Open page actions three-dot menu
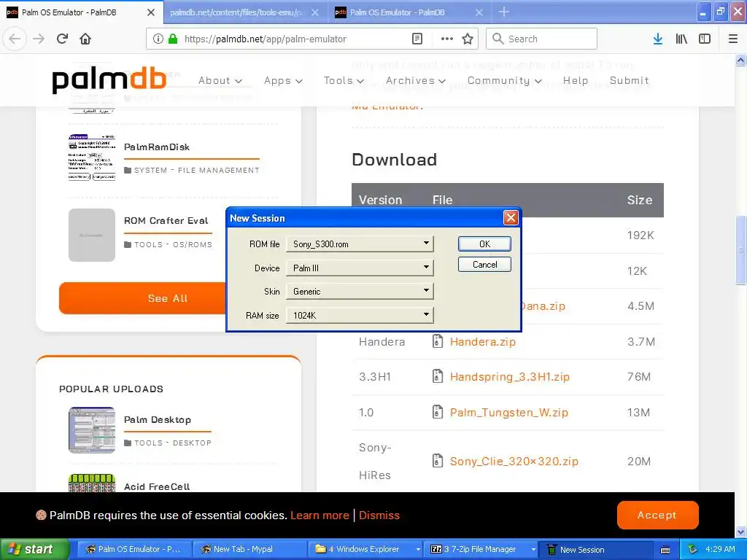 point(447,39)
